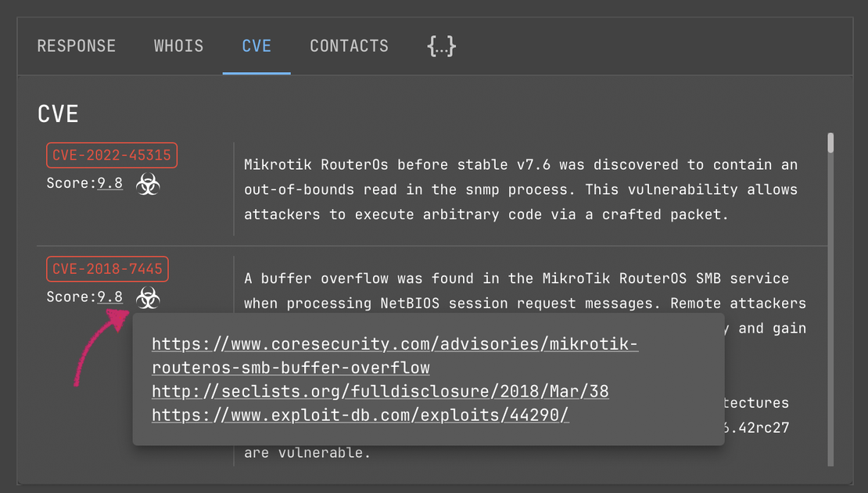Open the raw JSON {..} view
This screenshot has width=868, height=493.
(441, 45)
